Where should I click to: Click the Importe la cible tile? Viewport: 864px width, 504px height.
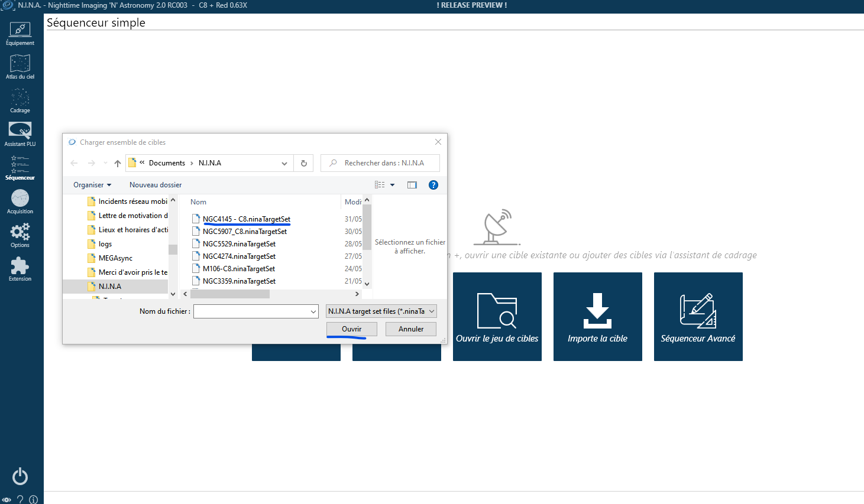coord(598,317)
